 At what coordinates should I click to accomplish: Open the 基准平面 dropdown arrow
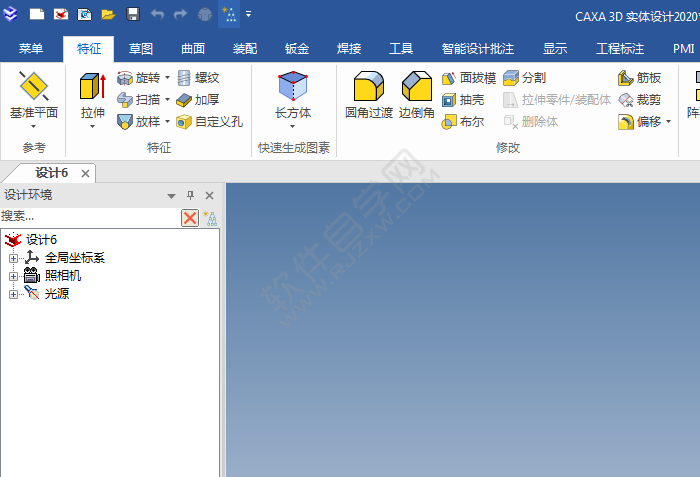coord(34,127)
